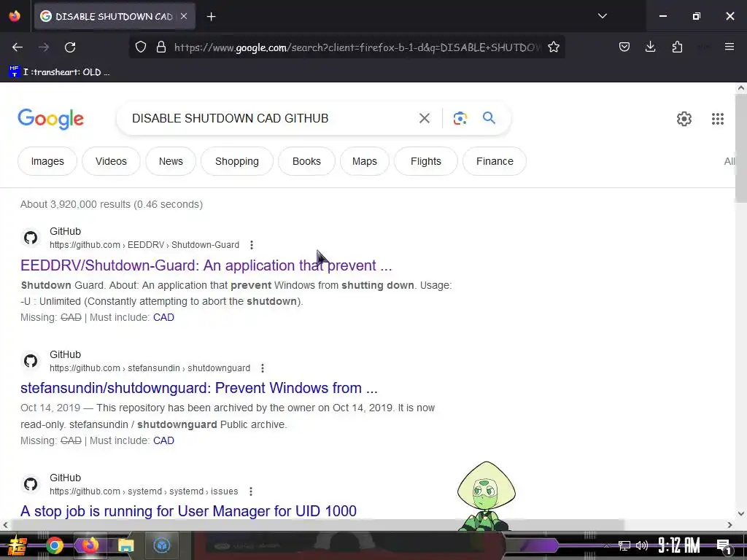Click the 'About 3,920,000 results' text
The image size is (747, 560).
tap(112, 204)
